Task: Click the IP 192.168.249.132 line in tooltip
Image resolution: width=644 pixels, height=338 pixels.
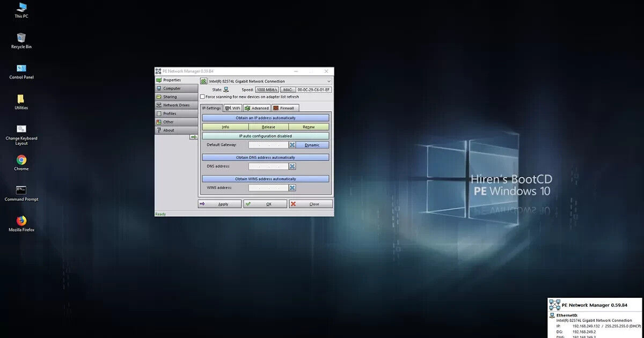Action: click(598, 326)
